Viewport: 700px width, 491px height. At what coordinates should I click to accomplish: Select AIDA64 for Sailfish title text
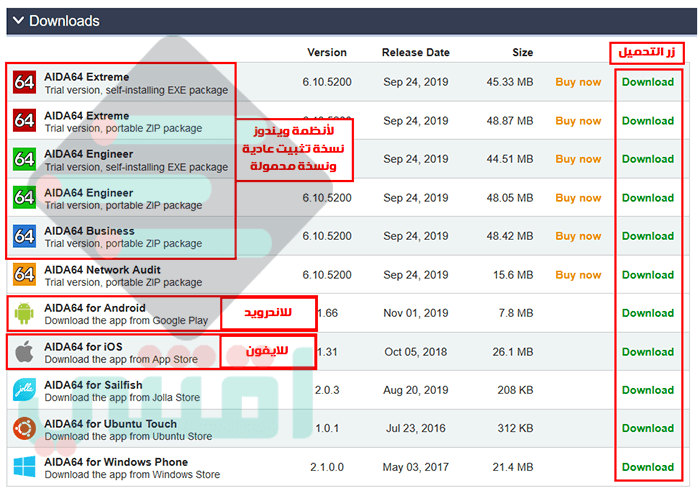93,385
